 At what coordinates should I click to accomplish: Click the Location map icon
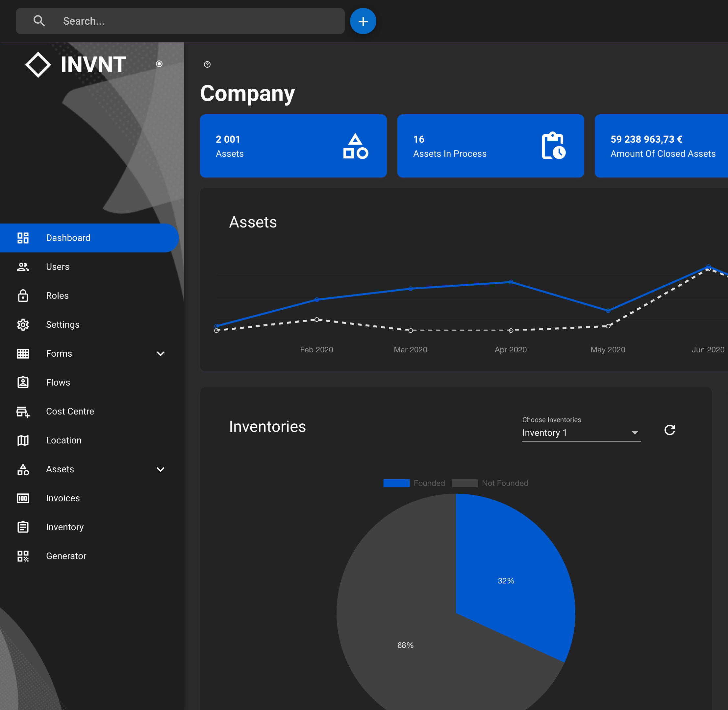pyautogui.click(x=23, y=440)
